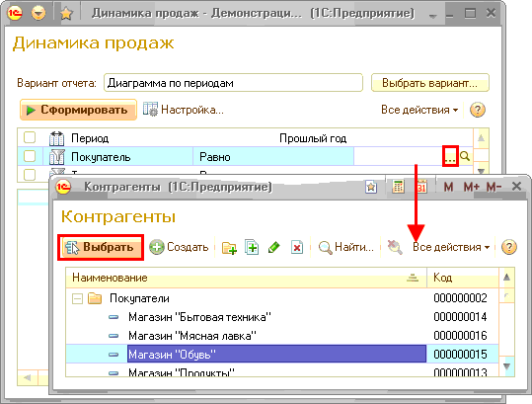Screen dimensions: 532x404
Task: Toggle the Период row checkbox
Action: click(30, 137)
